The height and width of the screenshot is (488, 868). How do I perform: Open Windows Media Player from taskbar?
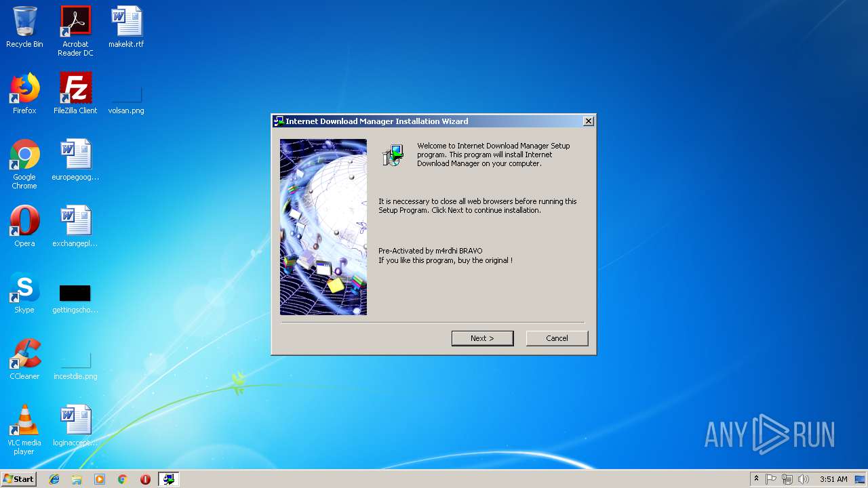[100, 479]
